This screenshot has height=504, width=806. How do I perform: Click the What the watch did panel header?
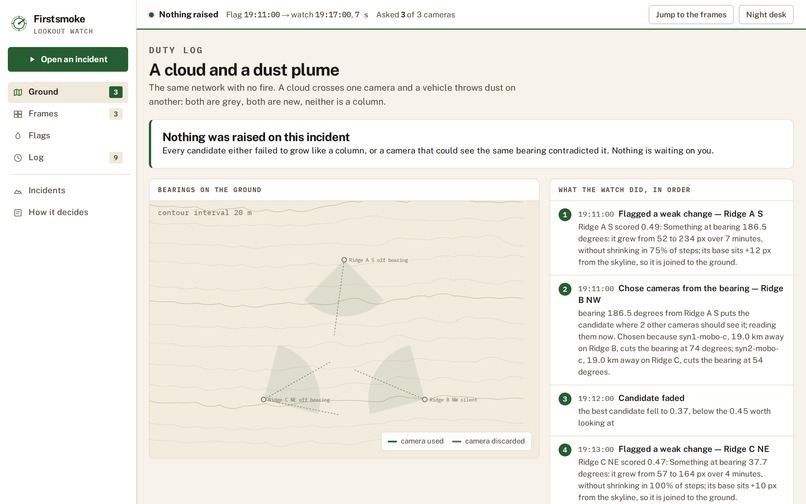(671, 190)
